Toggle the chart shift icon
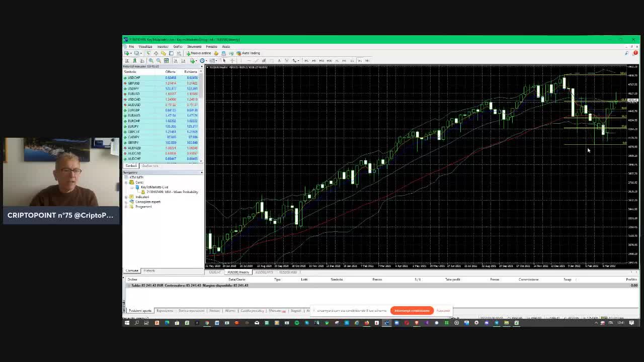This screenshot has height=362, width=644. pyautogui.click(x=183, y=60)
